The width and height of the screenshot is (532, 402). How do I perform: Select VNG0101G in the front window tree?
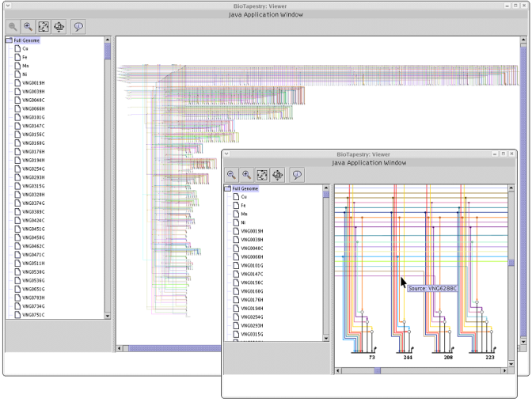point(252,265)
